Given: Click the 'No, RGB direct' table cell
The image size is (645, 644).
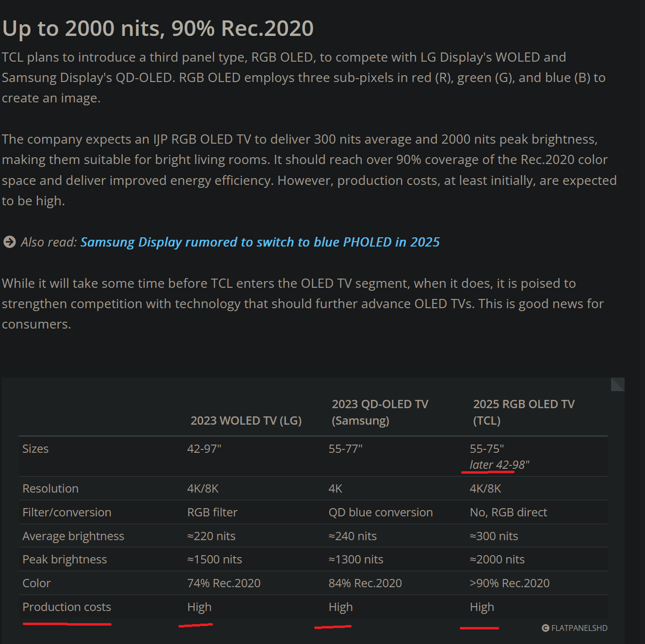Looking at the screenshot, I should click(x=508, y=512).
